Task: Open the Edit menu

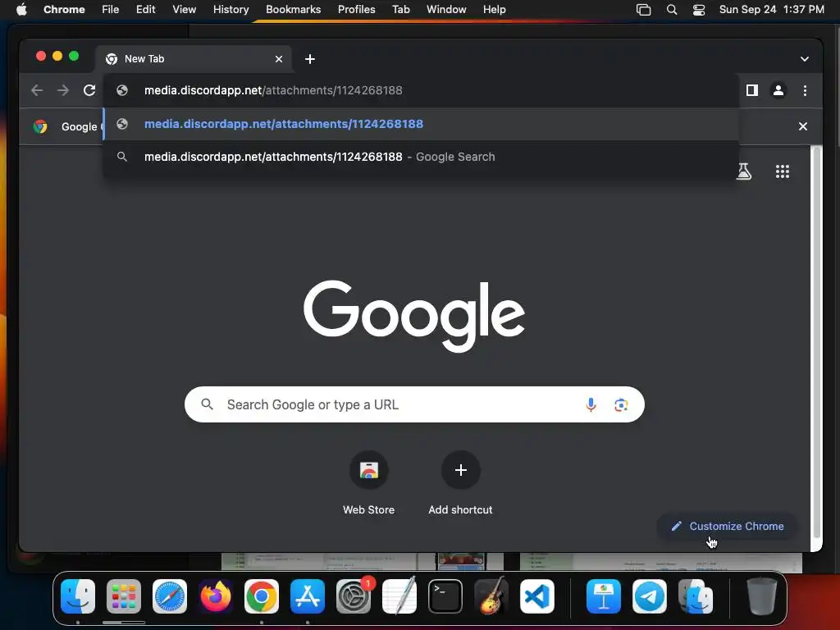Action: tap(145, 10)
